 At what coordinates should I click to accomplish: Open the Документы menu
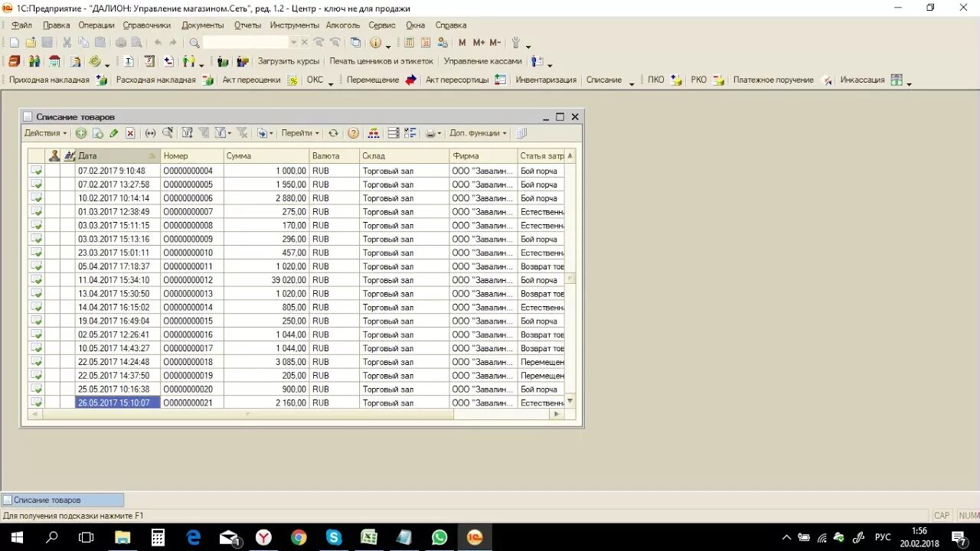[203, 25]
